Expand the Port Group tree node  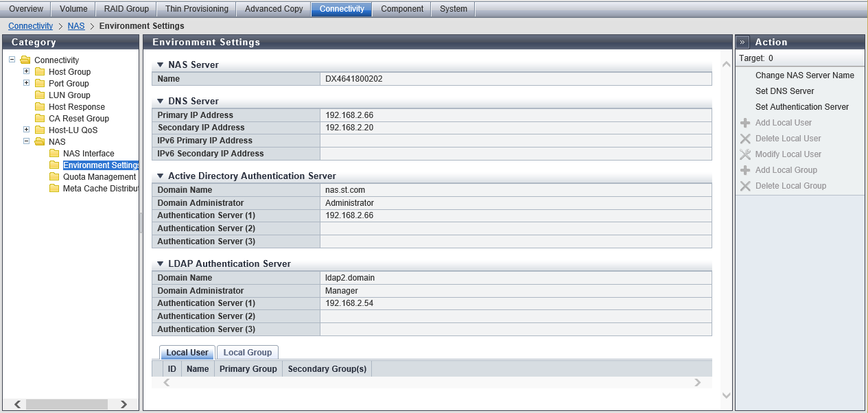coord(27,83)
